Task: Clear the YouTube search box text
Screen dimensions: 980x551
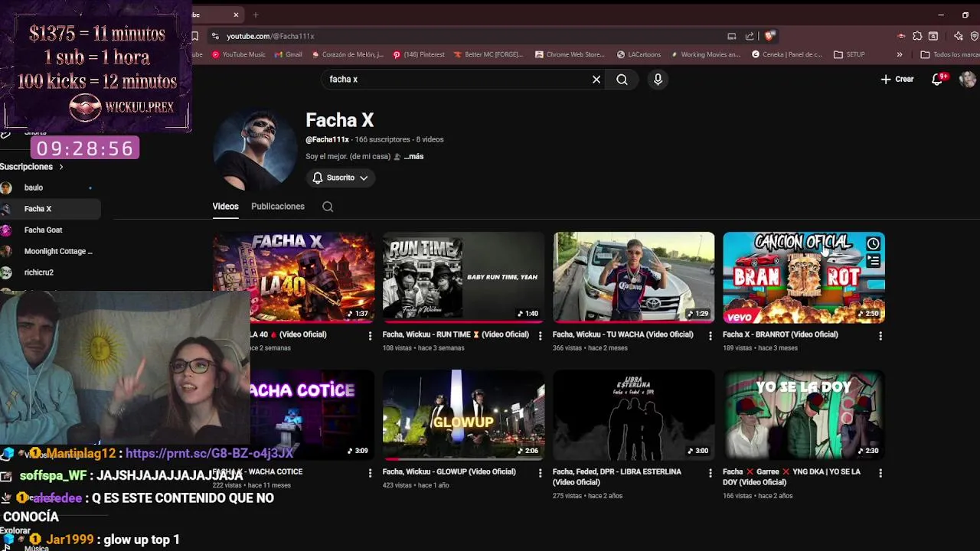Action: 596,80
